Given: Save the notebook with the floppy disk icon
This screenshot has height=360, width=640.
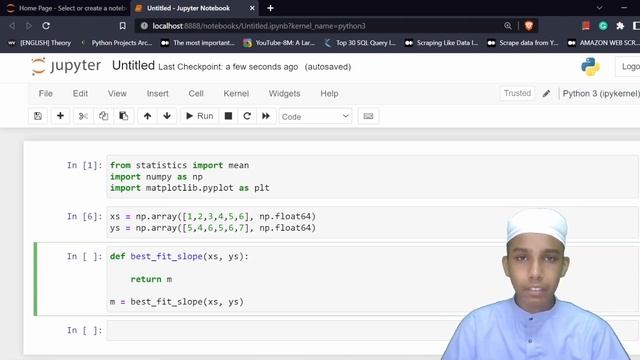Looking at the screenshot, I should point(38,116).
